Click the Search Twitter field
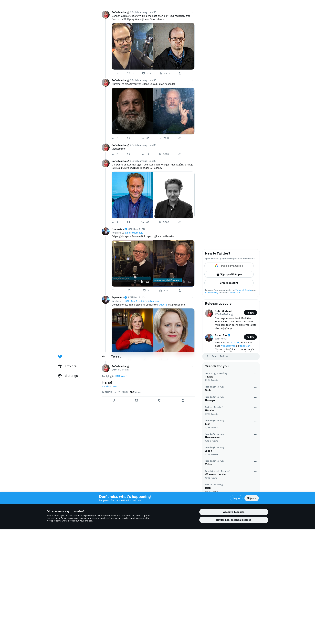 pyautogui.click(x=231, y=357)
